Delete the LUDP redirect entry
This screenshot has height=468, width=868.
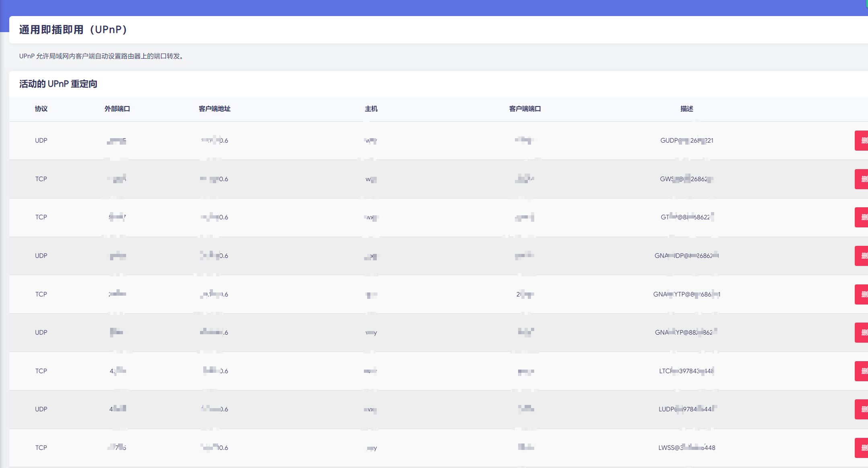coord(862,409)
